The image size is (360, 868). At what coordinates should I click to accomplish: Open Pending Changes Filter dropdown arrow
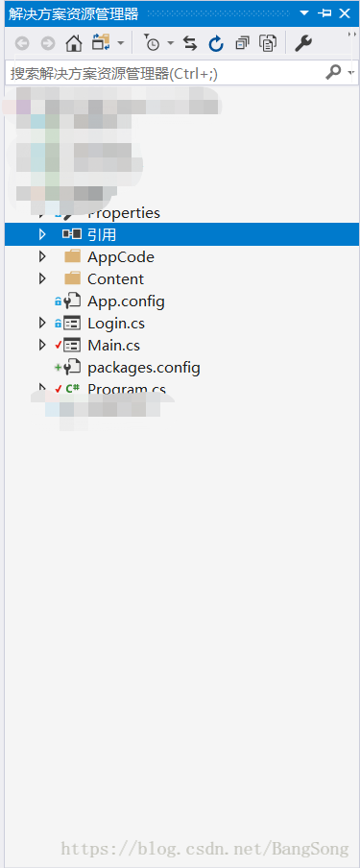click(x=171, y=43)
